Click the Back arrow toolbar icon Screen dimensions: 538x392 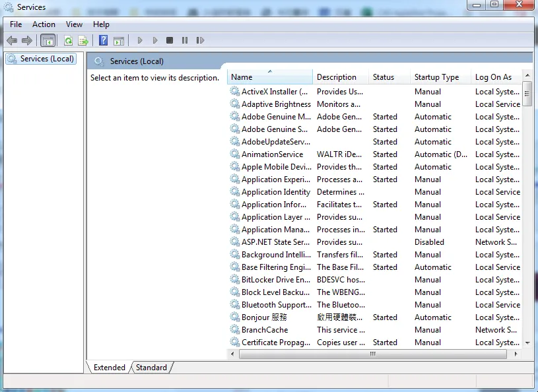point(12,40)
